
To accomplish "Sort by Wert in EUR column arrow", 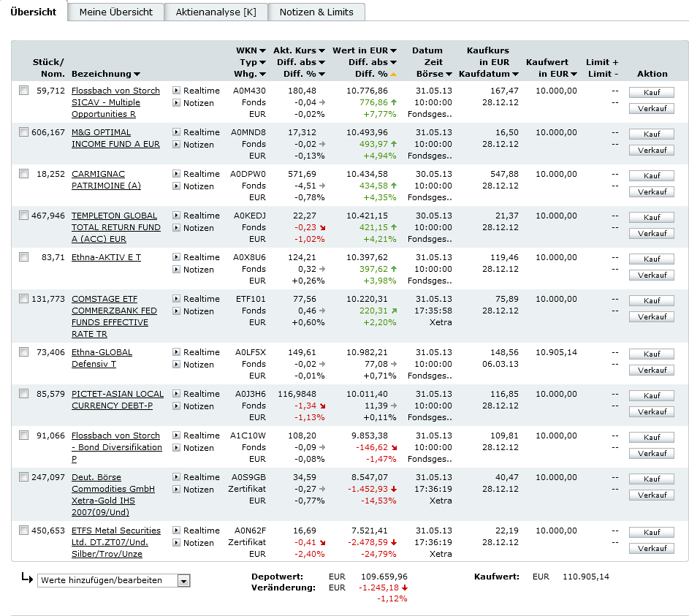I will (x=393, y=51).
